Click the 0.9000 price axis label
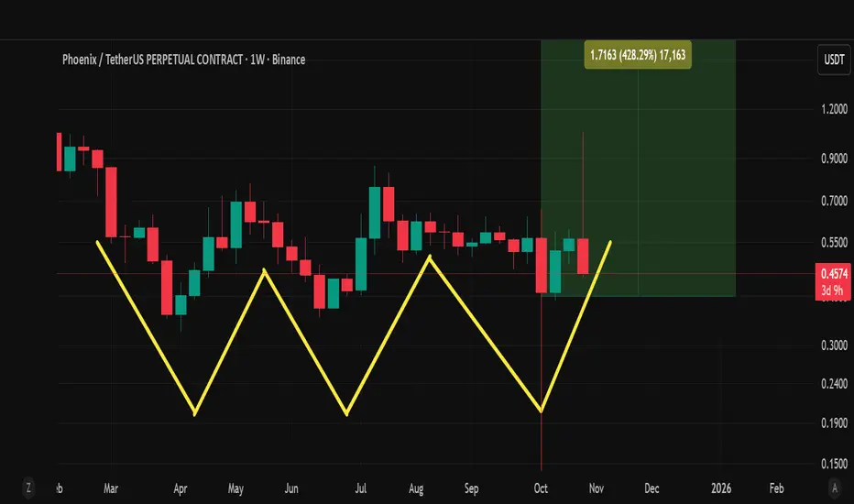The height and width of the screenshot is (504, 854). tap(835, 159)
